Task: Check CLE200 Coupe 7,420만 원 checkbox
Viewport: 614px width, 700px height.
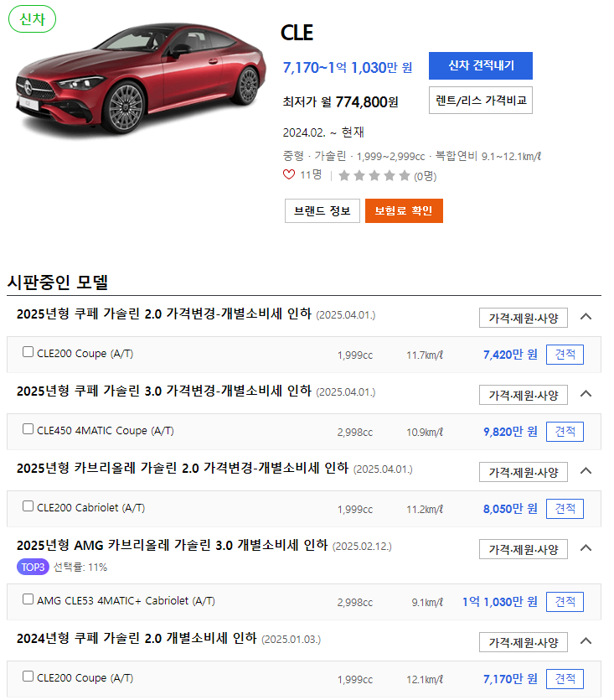Action: [x=28, y=352]
